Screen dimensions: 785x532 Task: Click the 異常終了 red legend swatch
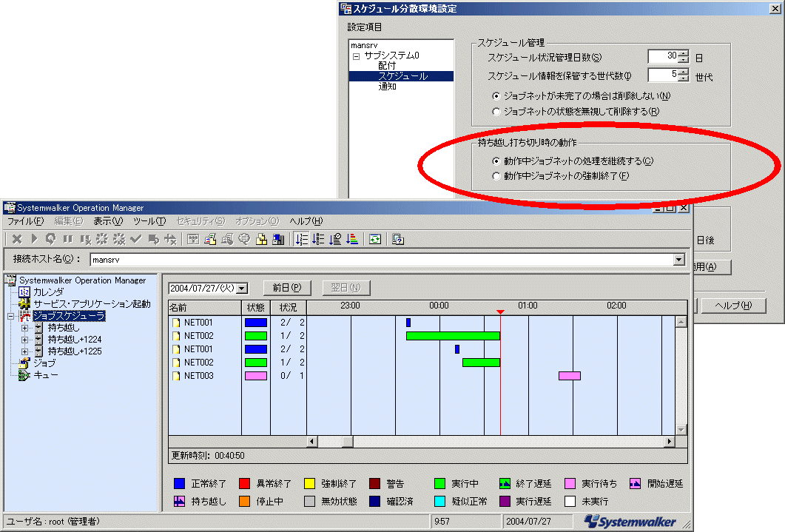[244, 483]
